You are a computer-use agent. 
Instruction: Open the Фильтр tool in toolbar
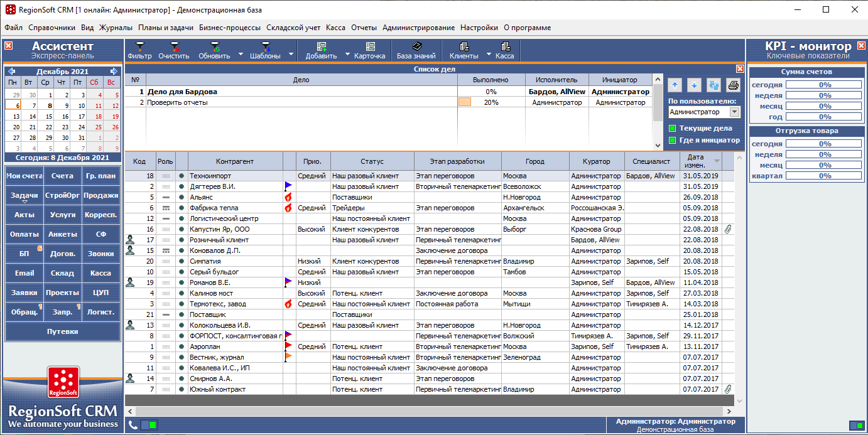(139, 50)
